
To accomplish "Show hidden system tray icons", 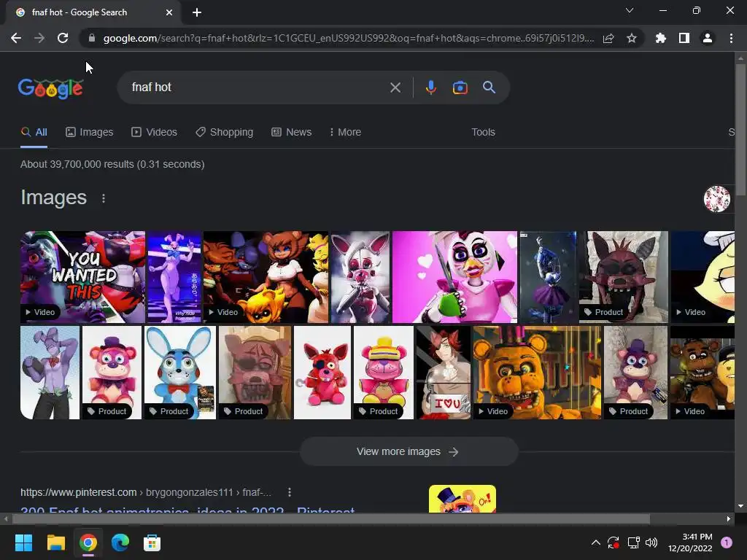I will tap(595, 542).
